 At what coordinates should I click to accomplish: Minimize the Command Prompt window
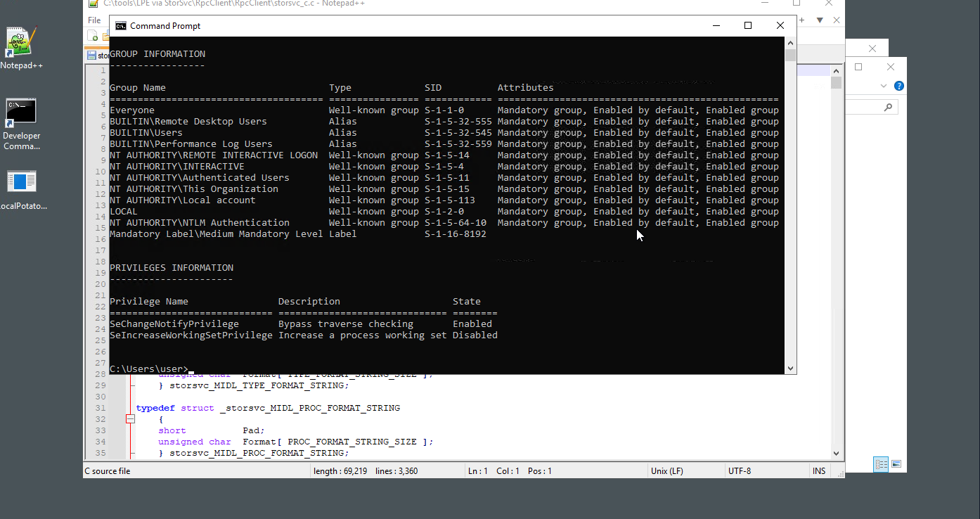point(716,25)
